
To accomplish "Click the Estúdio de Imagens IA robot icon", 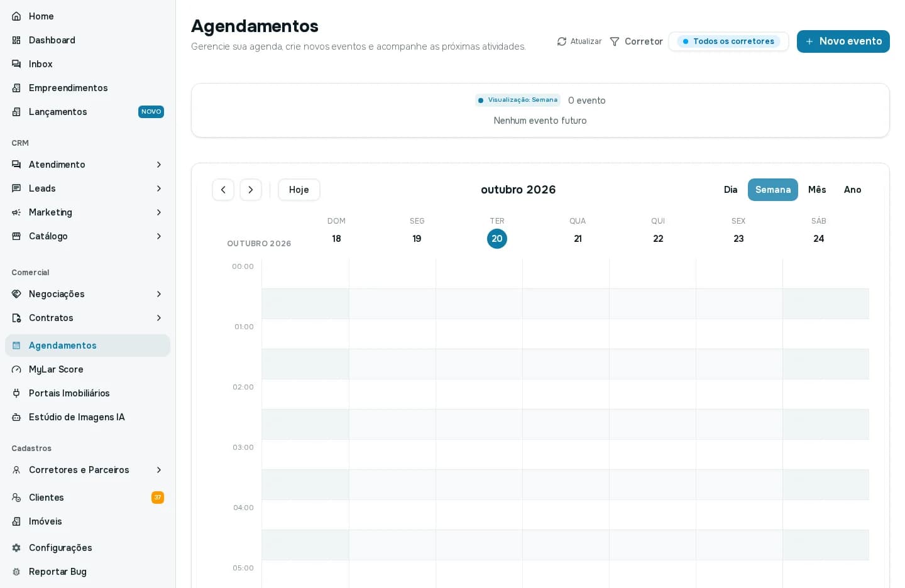I will tap(16, 417).
